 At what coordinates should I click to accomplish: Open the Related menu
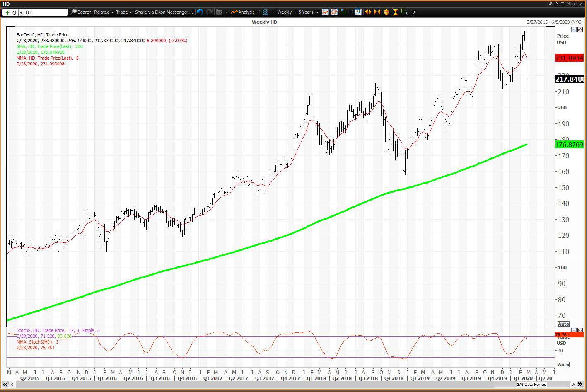pos(103,12)
